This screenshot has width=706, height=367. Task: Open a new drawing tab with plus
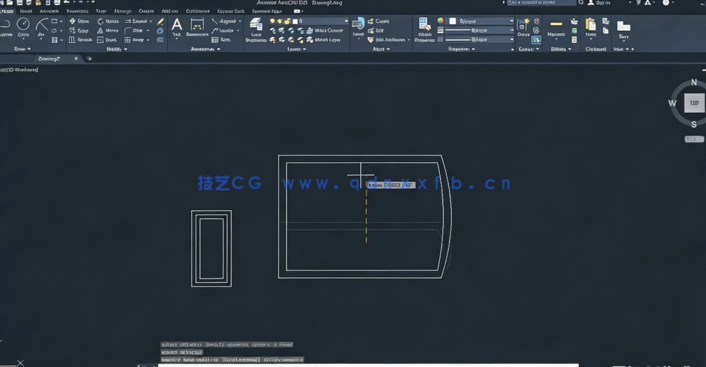click(89, 59)
